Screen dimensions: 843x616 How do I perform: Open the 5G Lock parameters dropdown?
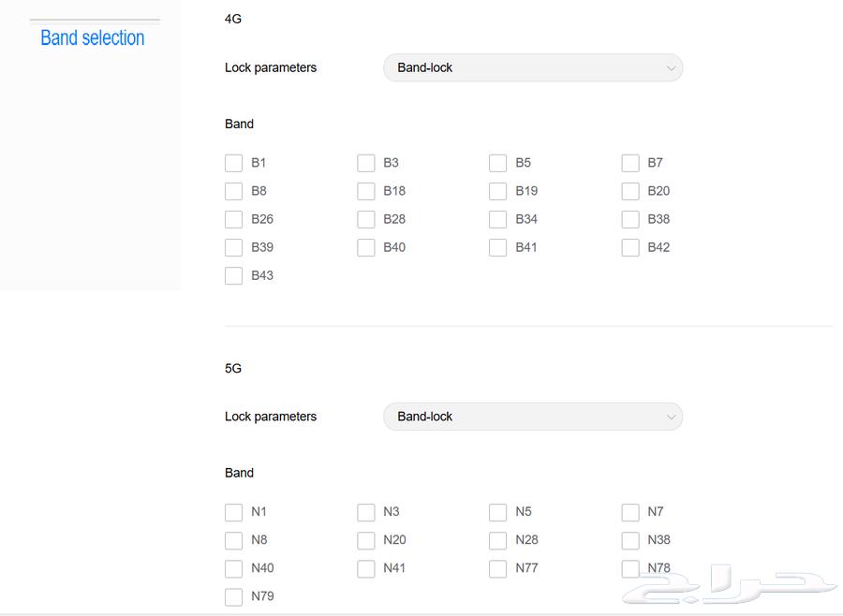click(533, 417)
